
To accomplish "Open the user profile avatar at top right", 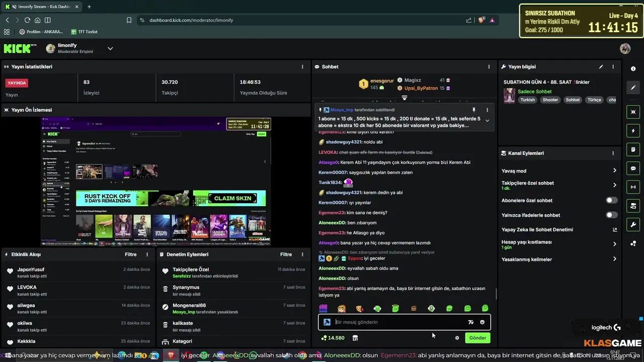I will tap(625, 48).
